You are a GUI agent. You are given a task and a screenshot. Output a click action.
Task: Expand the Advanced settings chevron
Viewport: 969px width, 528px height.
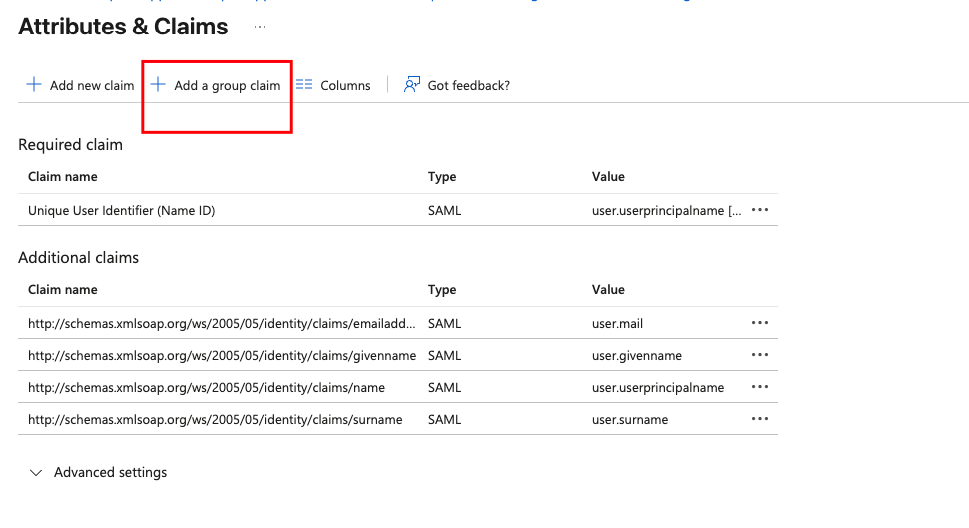coord(37,472)
